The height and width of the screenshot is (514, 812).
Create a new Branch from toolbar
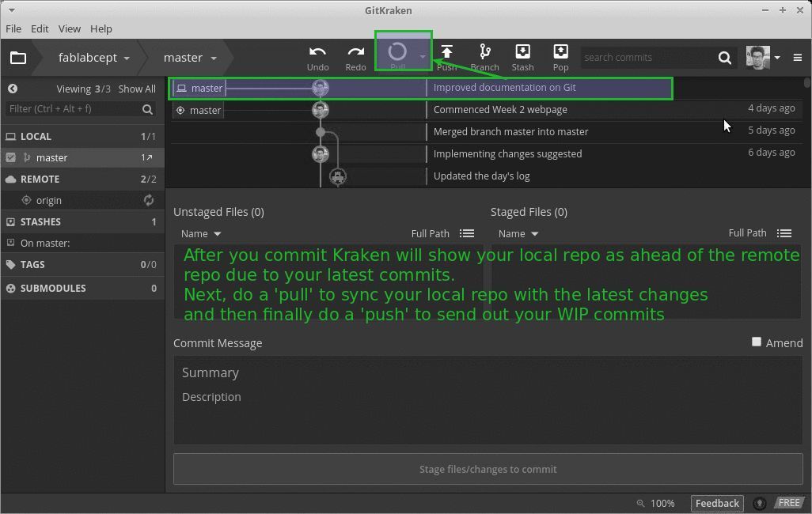484,51
